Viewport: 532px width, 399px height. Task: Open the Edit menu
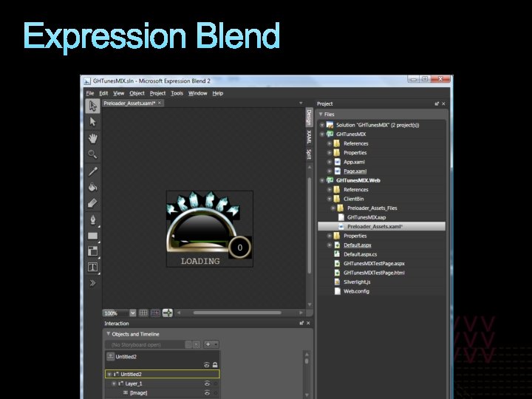(x=103, y=93)
